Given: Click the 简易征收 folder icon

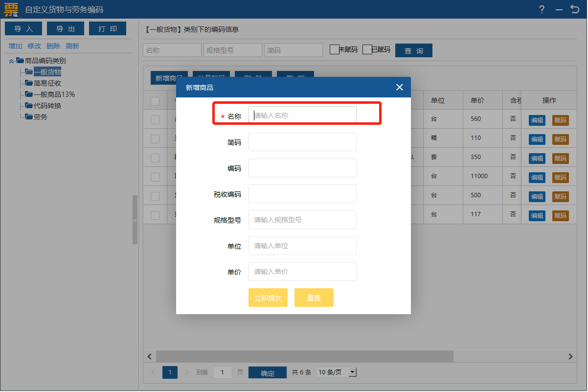Looking at the screenshot, I should coord(29,83).
